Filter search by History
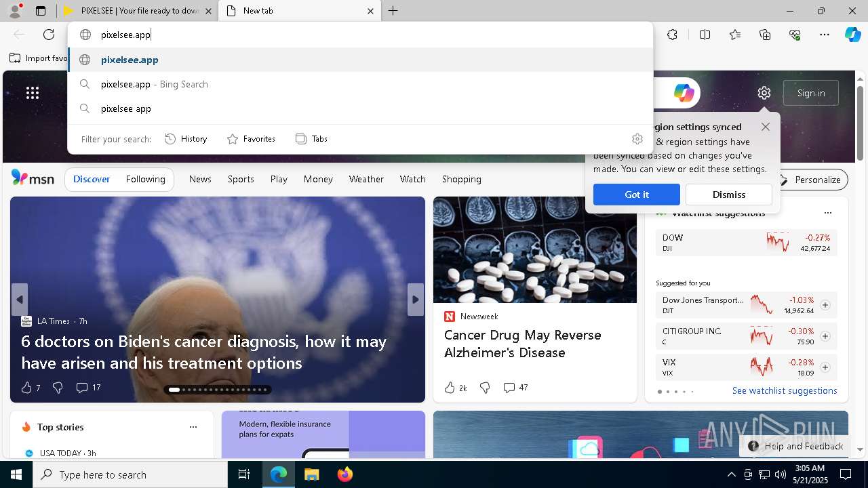The height and width of the screenshot is (488, 868). pyautogui.click(x=186, y=139)
